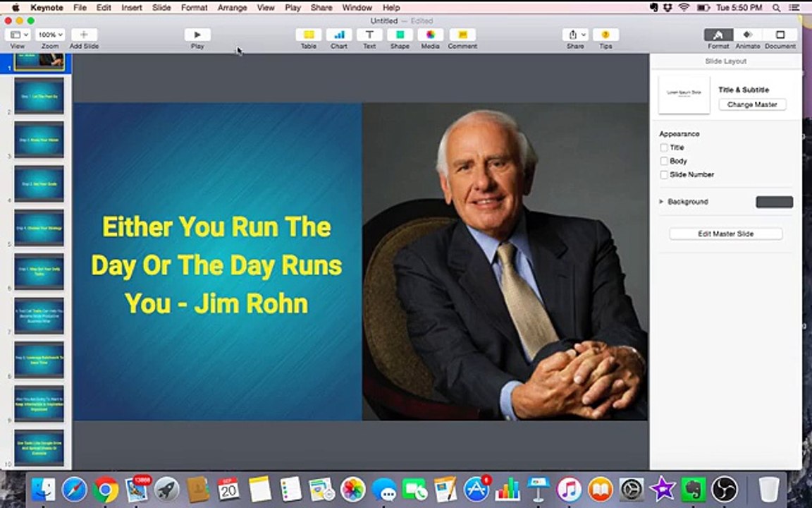Click the dark gray Background color swatch
The height and width of the screenshot is (508, 812).
pos(774,202)
